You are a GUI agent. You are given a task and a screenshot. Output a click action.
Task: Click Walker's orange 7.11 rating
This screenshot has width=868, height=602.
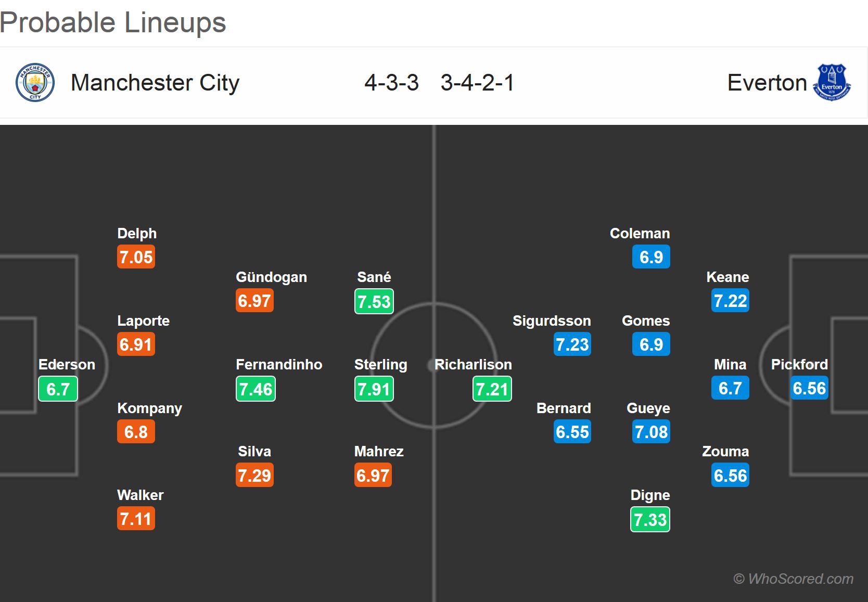(136, 519)
